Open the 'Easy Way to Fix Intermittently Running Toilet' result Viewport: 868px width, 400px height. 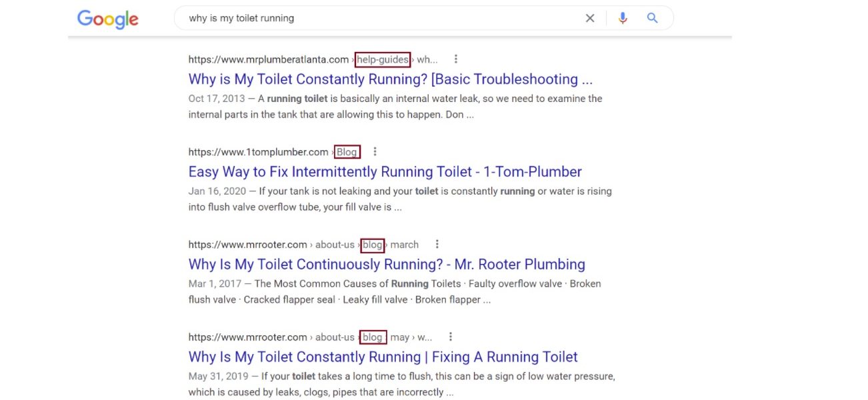click(385, 171)
